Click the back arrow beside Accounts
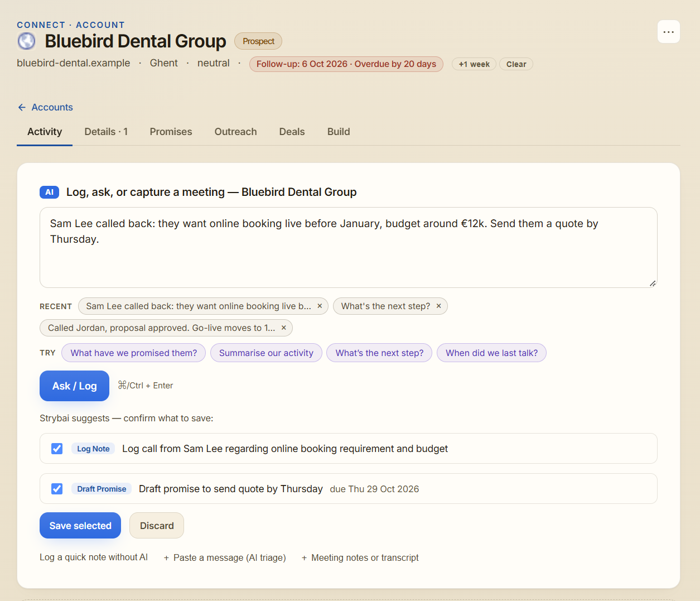The height and width of the screenshot is (601, 700). (22, 107)
